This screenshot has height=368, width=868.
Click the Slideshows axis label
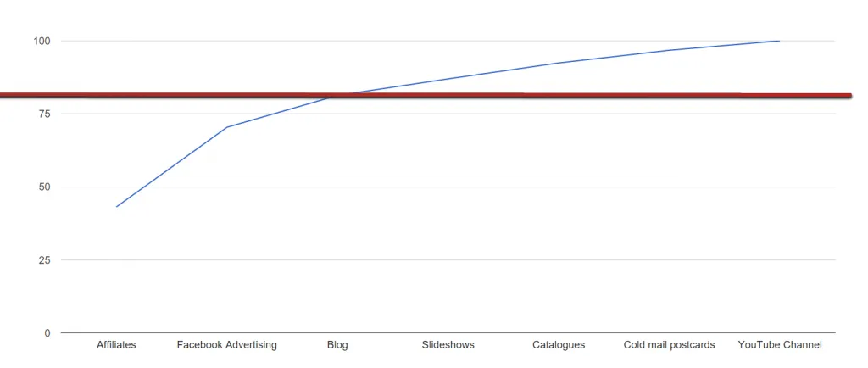point(448,345)
